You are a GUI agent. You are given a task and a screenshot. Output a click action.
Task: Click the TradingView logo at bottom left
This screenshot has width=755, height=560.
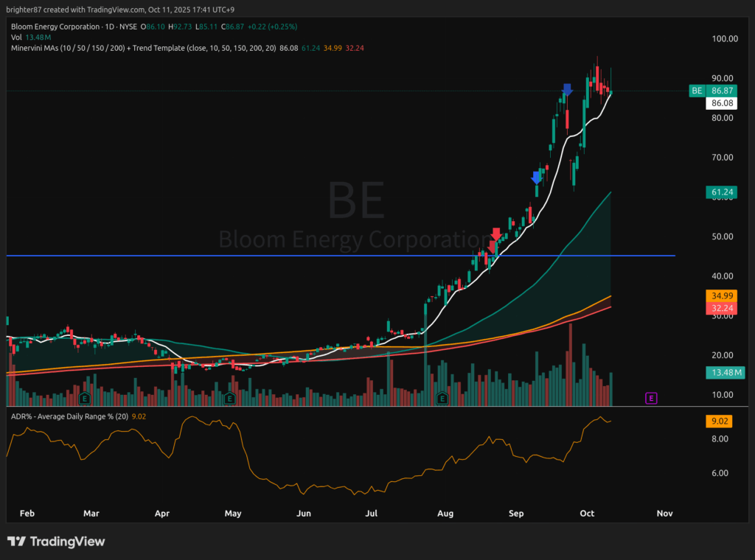tap(57, 542)
